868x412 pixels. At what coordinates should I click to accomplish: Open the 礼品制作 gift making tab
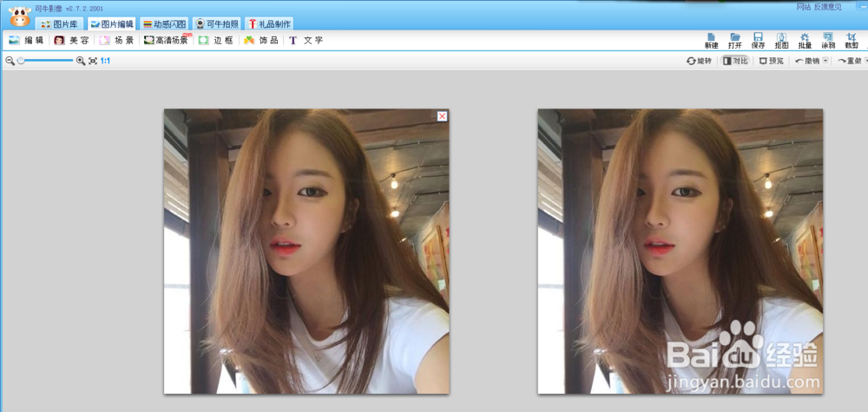(268, 23)
